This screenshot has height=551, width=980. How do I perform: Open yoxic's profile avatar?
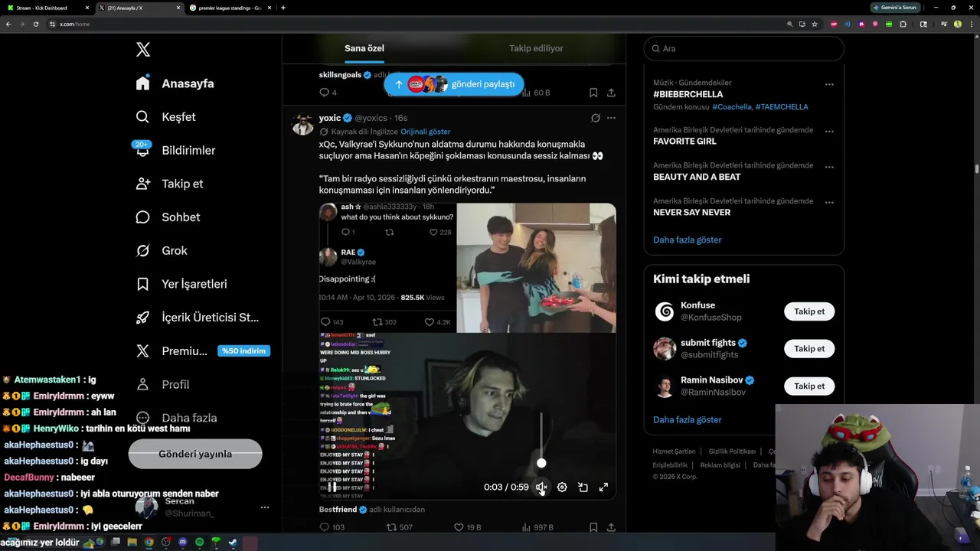coord(303,125)
